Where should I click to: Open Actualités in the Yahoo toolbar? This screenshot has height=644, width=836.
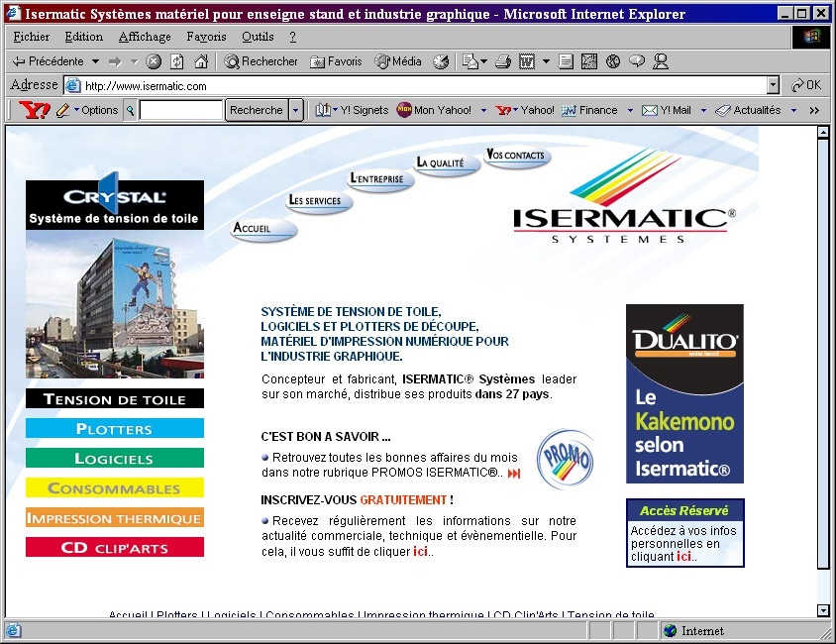click(x=748, y=110)
